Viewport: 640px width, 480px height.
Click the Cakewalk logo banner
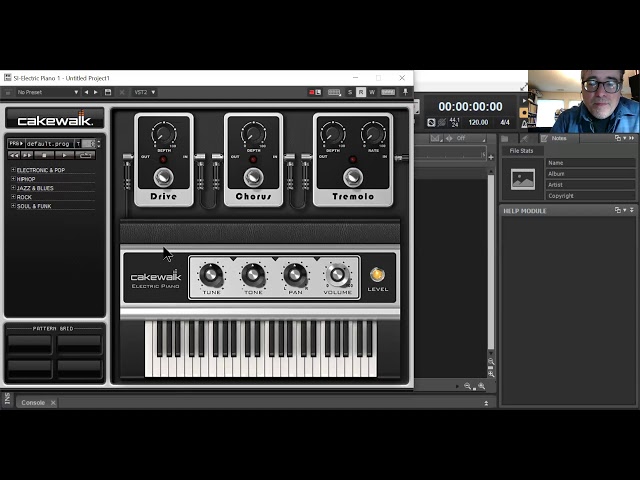coord(55,119)
